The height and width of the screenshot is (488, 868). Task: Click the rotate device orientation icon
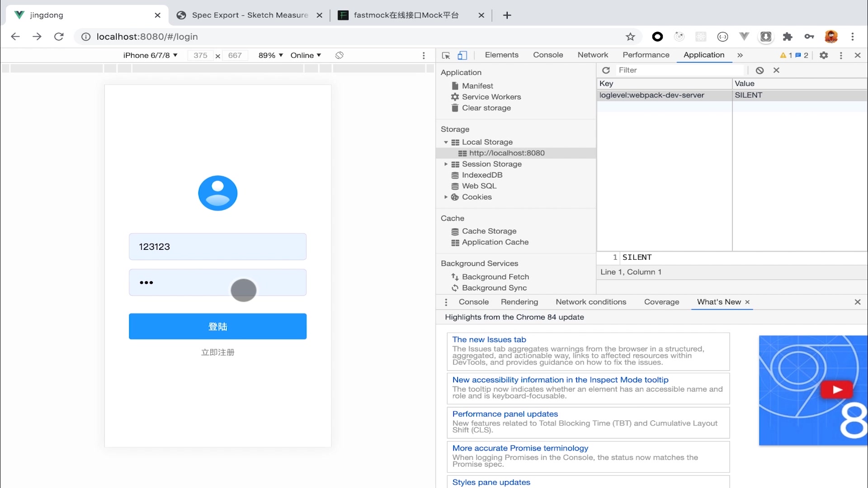[x=340, y=55]
